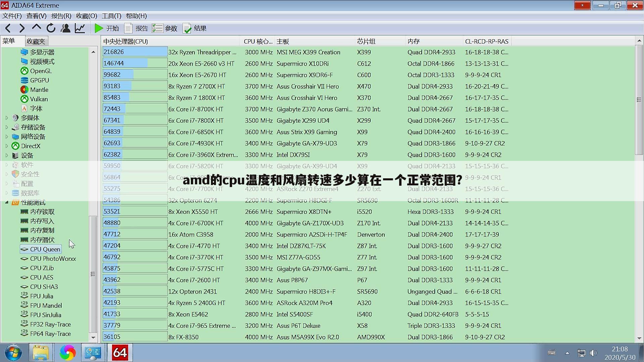Open the 工具(T) menu

coord(112,16)
